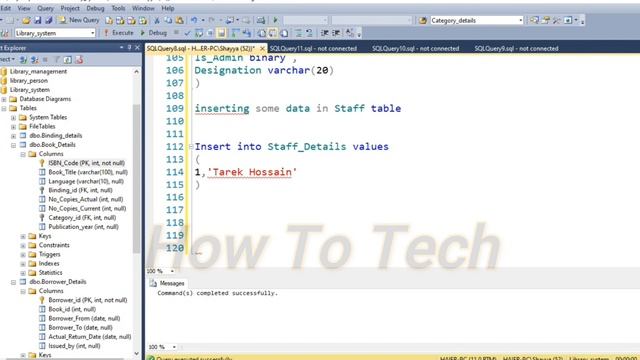
Task: Click the Open File folder icon
Action: [26, 20]
